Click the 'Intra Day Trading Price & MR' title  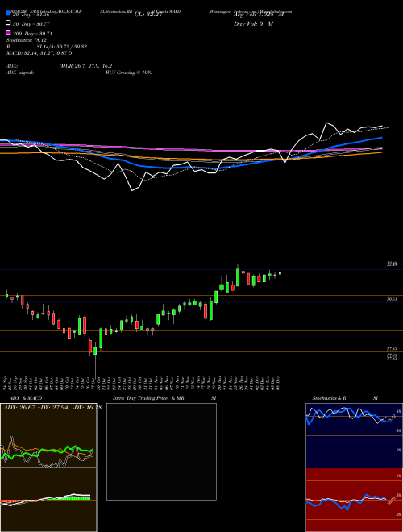(x=148, y=398)
